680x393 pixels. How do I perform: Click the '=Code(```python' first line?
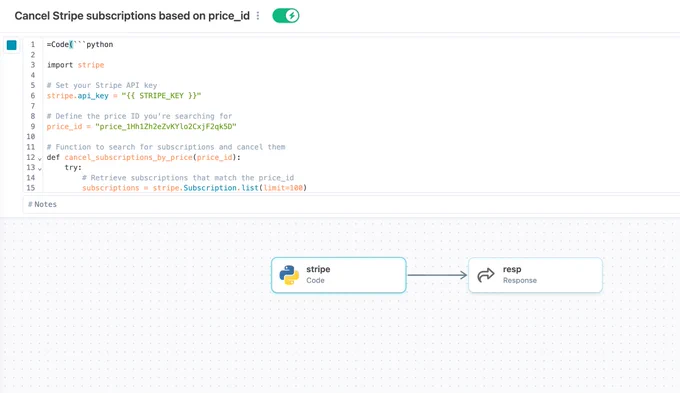click(80, 45)
